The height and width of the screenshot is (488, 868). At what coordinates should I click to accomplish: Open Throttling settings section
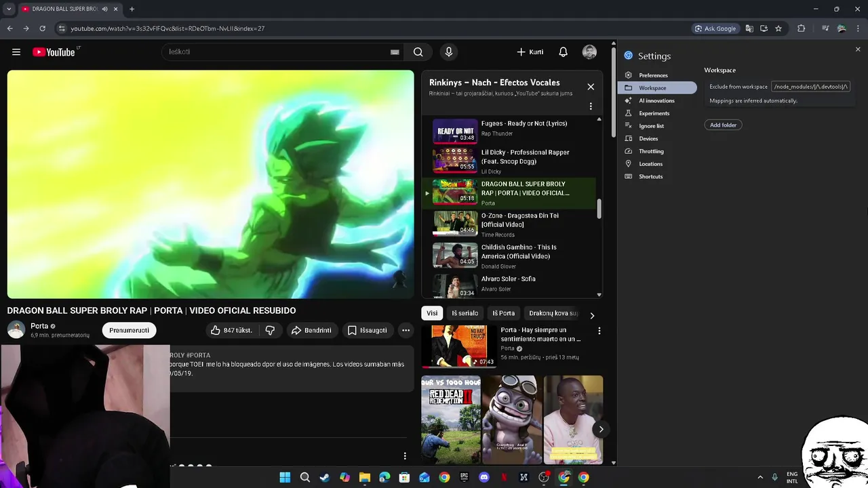point(656,151)
